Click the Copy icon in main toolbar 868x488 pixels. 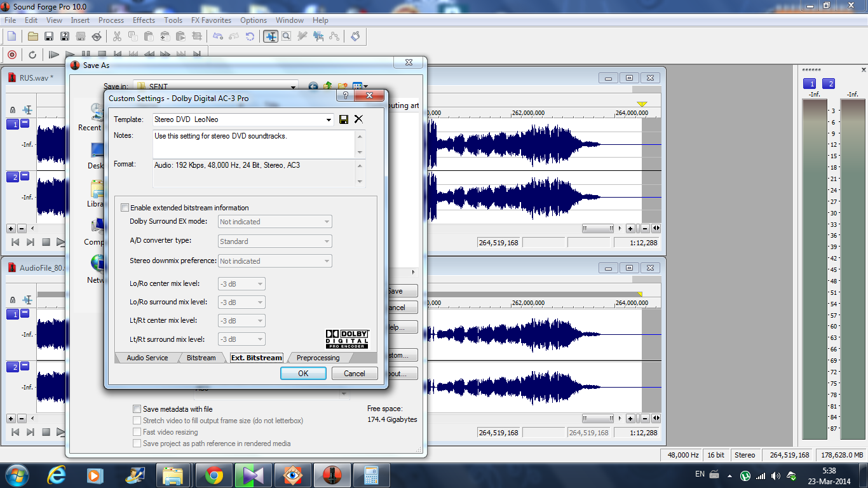click(133, 36)
